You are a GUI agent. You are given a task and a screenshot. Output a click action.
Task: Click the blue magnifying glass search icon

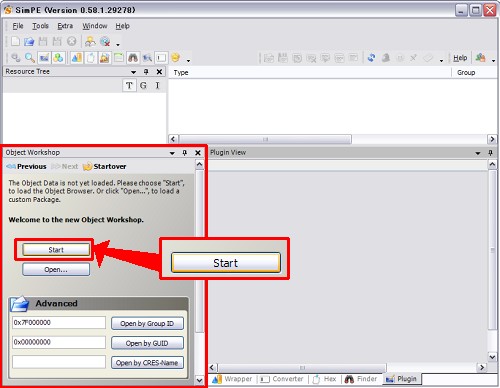coord(30,58)
